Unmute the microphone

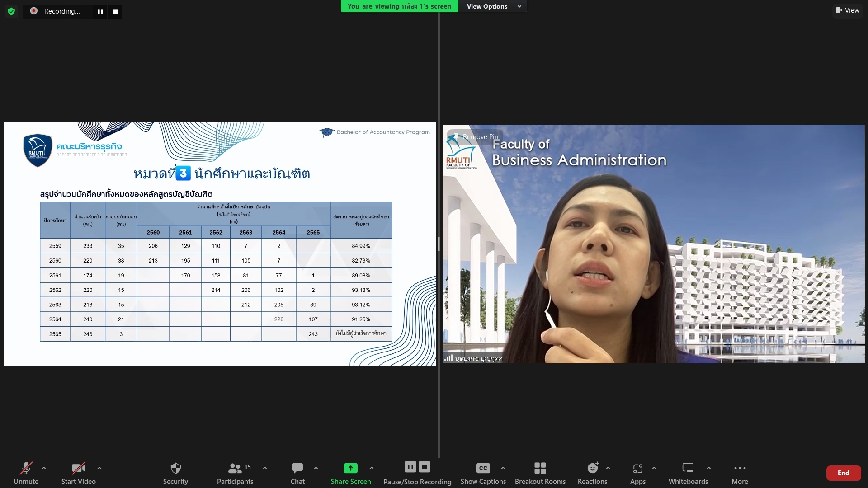26,473
